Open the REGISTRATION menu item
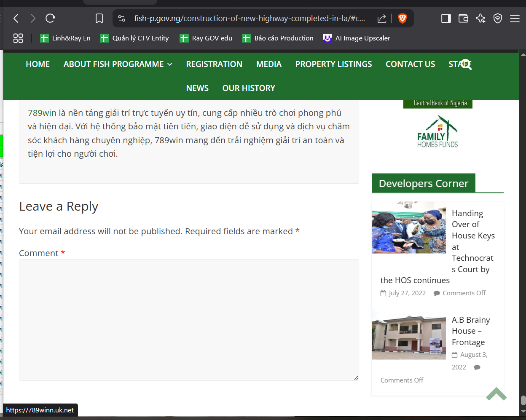526x420 pixels. [214, 64]
